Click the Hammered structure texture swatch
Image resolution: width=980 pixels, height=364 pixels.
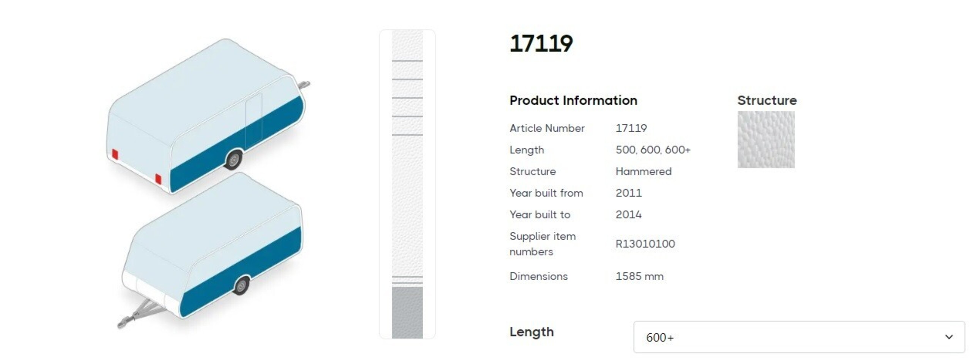tap(766, 140)
